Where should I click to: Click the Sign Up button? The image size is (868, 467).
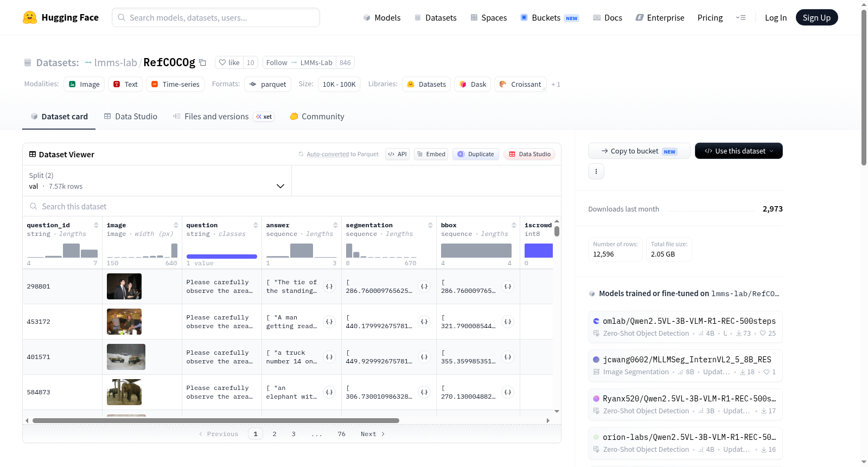816,17
